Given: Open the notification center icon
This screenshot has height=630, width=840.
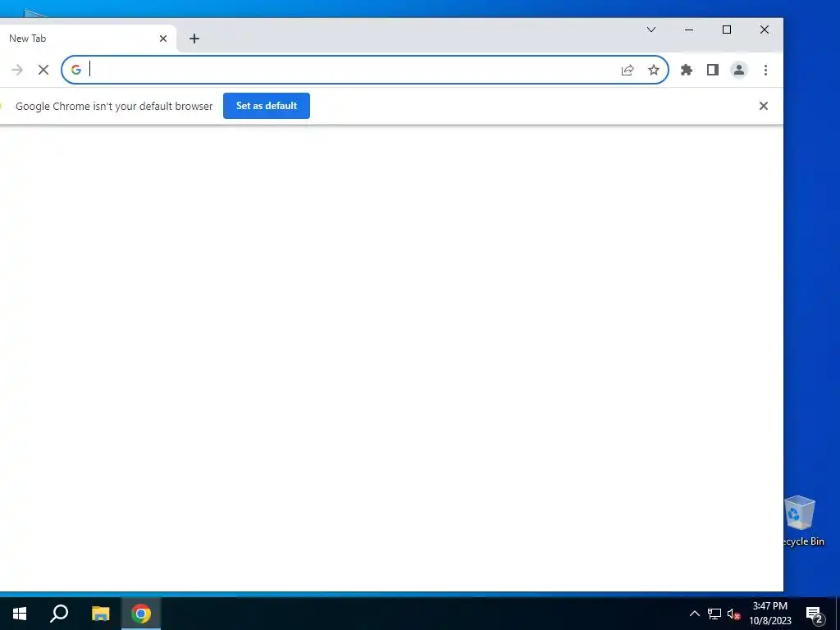Looking at the screenshot, I should click(815, 614).
